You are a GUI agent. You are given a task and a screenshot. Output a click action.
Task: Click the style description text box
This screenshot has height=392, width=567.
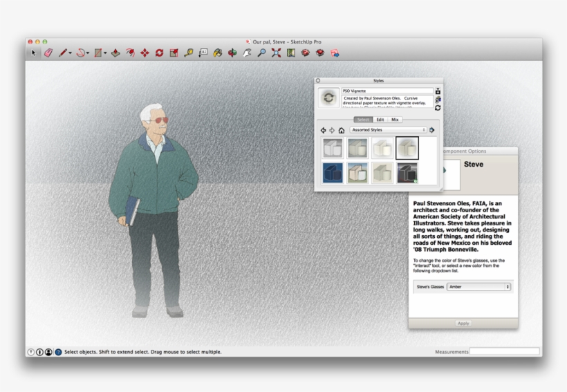point(387,101)
